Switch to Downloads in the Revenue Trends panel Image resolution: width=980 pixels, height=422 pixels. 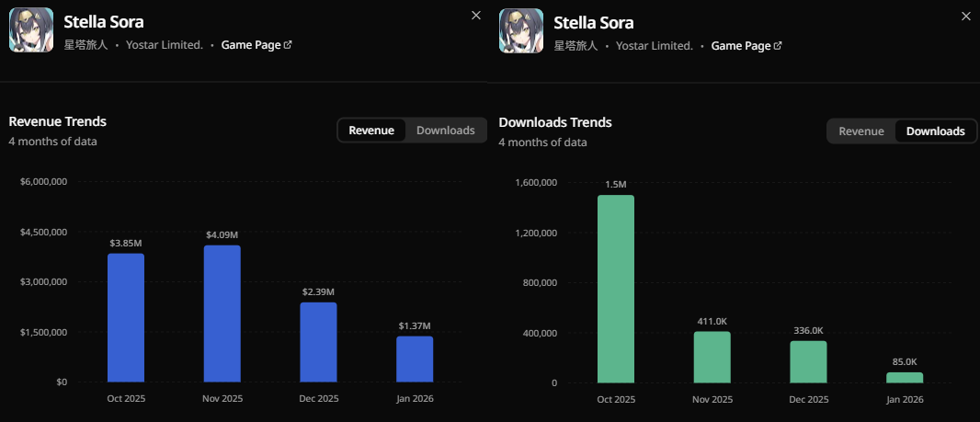(445, 131)
